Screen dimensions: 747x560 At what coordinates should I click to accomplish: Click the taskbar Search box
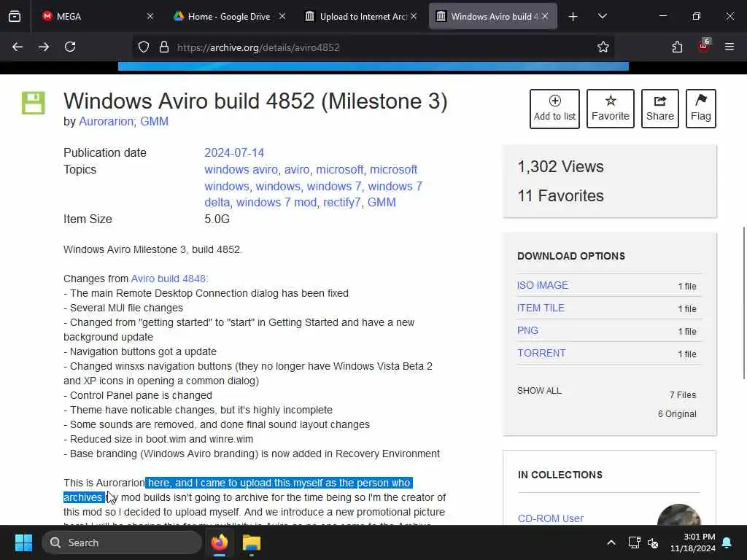coord(122,542)
